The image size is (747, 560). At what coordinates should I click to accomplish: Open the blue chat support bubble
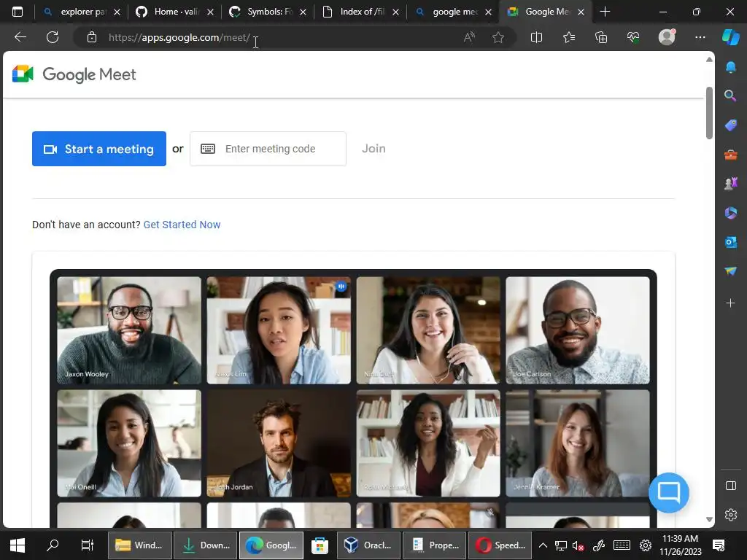pos(668,492)
